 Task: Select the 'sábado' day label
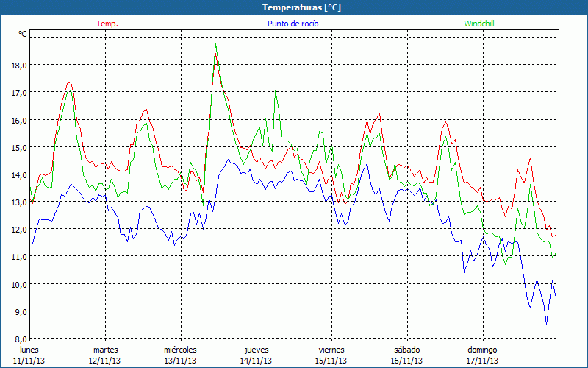406,350
